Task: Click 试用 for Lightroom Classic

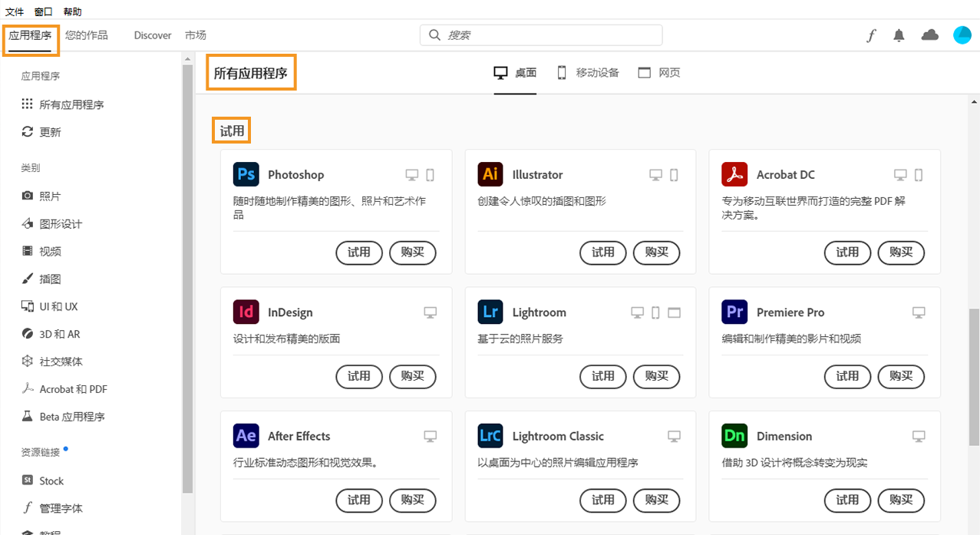Action: (603, 500)
